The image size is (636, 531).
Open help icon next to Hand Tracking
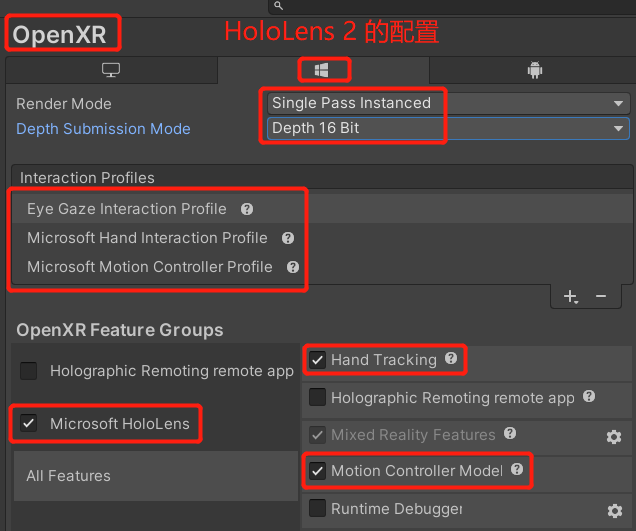click(451, 359)
